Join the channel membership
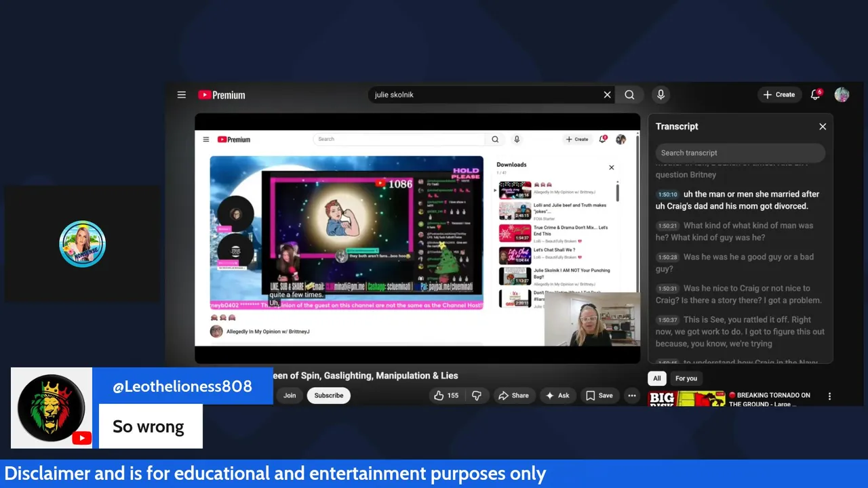The height and width of the screenshot is (488, 868). (x=290, y=396)
